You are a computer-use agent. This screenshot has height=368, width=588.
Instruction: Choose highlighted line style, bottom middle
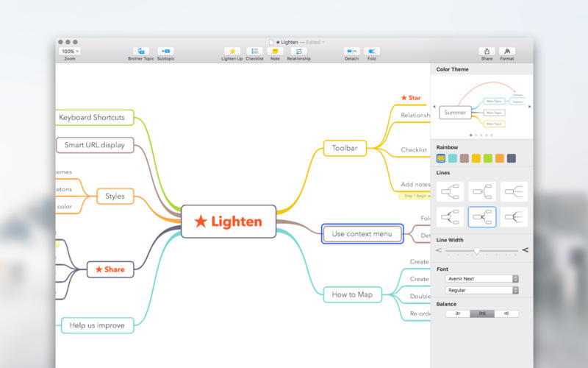[482, 217]
